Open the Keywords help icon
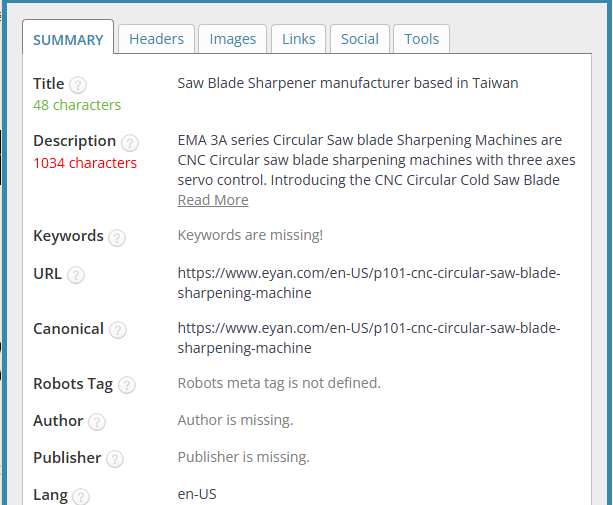The height and width of the screenshot is (505, 613). [117, 237]
